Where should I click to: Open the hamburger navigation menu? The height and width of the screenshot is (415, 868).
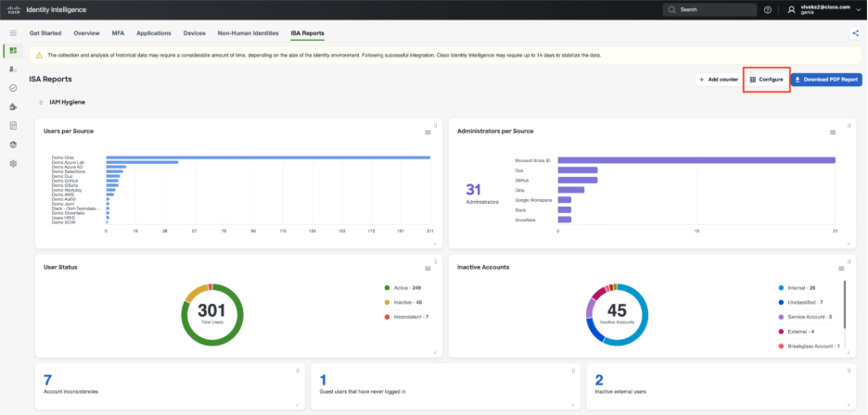pos(13,32)
